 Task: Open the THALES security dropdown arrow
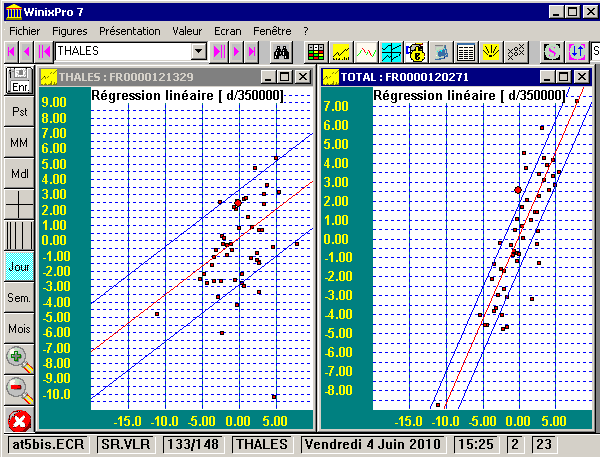coord(199,51)
